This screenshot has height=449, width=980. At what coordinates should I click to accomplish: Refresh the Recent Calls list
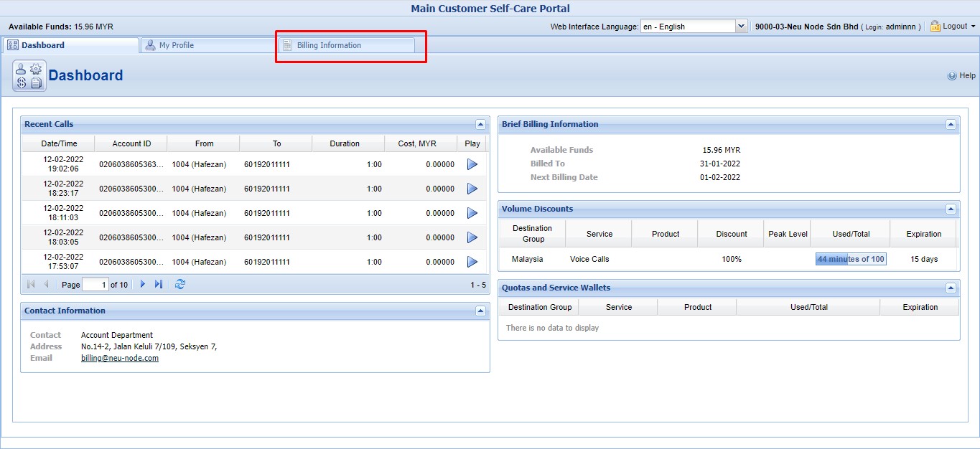(x=180, y=285)
